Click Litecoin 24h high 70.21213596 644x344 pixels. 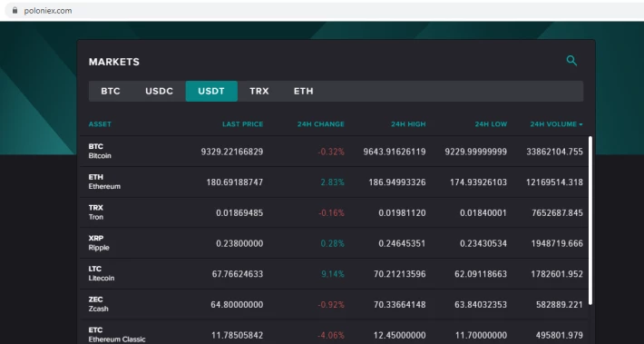tap(400, 274)
